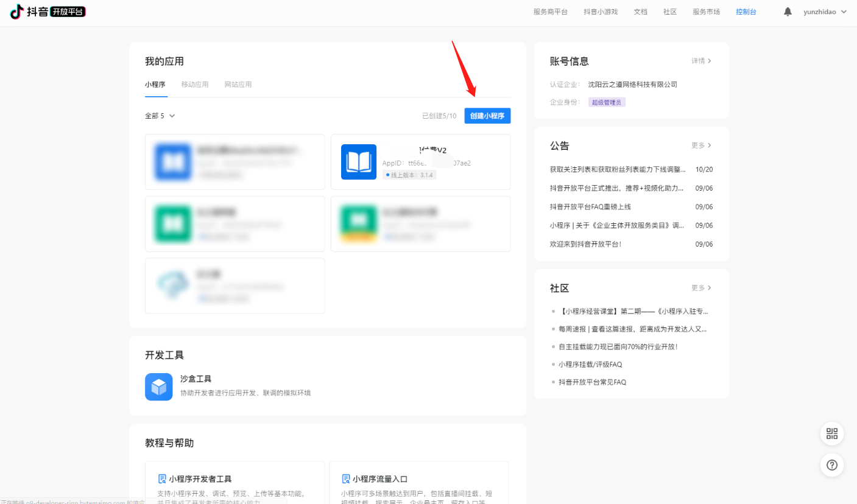Open 文档 in top navigation

pyautogui.click(x=640, y=12)
